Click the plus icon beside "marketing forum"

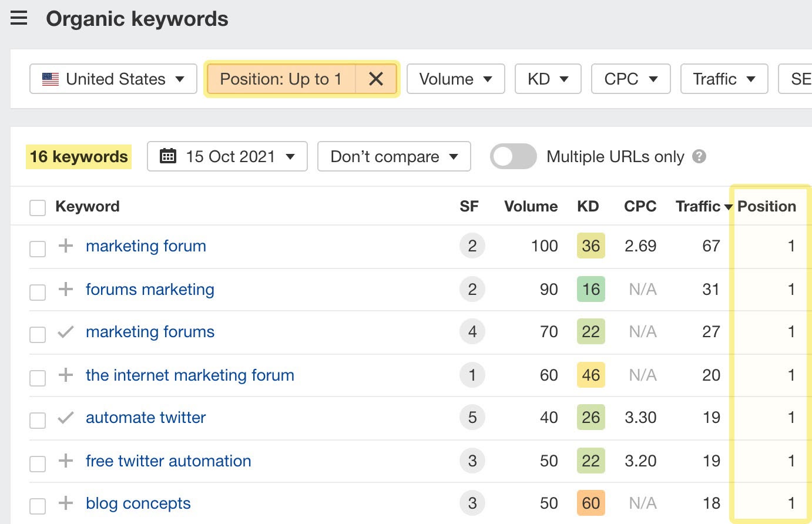point(65,246)
